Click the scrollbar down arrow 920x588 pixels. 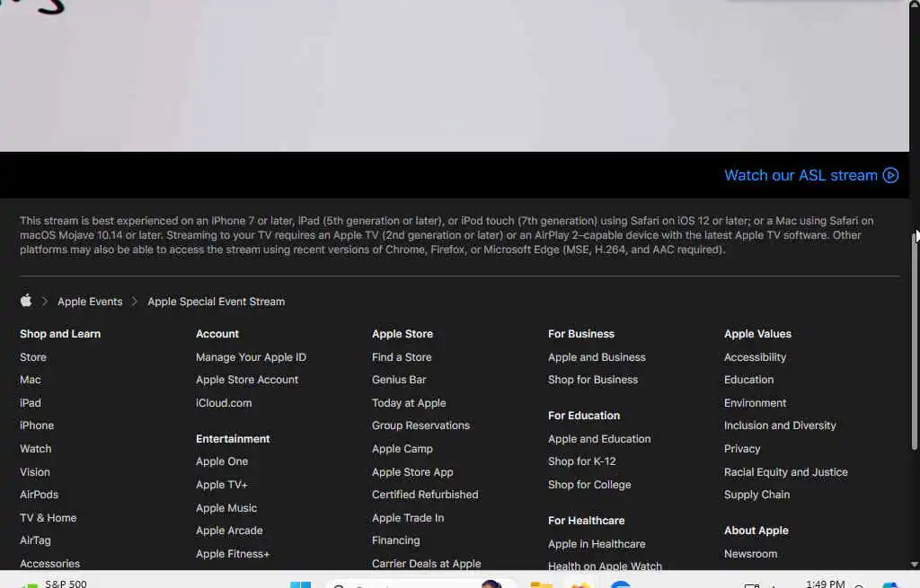[914, 565]
